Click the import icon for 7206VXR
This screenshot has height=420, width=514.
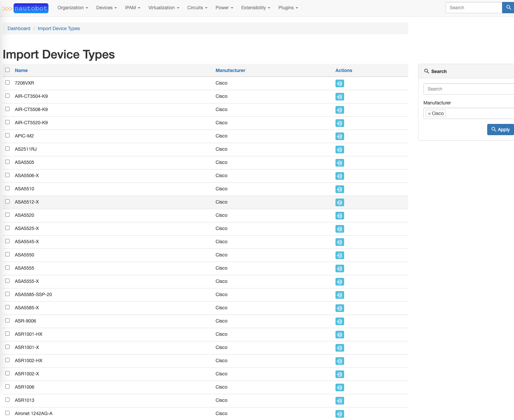coord(339,83)
